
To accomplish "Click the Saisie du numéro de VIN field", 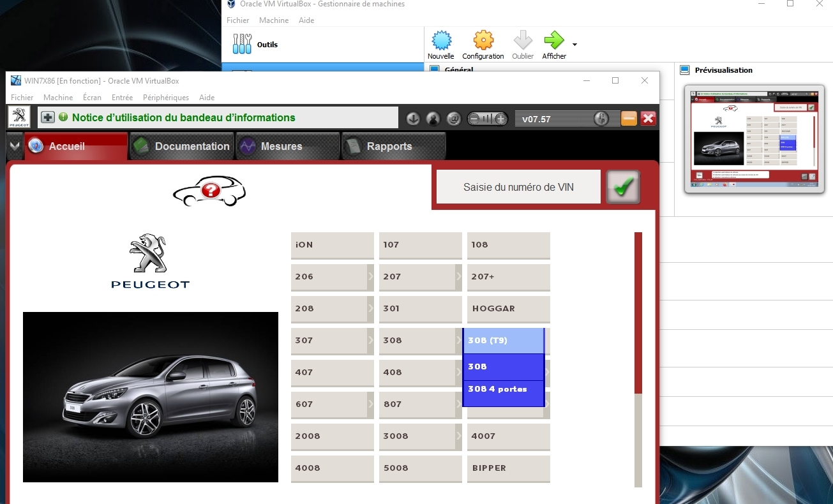I will [518, 187].
